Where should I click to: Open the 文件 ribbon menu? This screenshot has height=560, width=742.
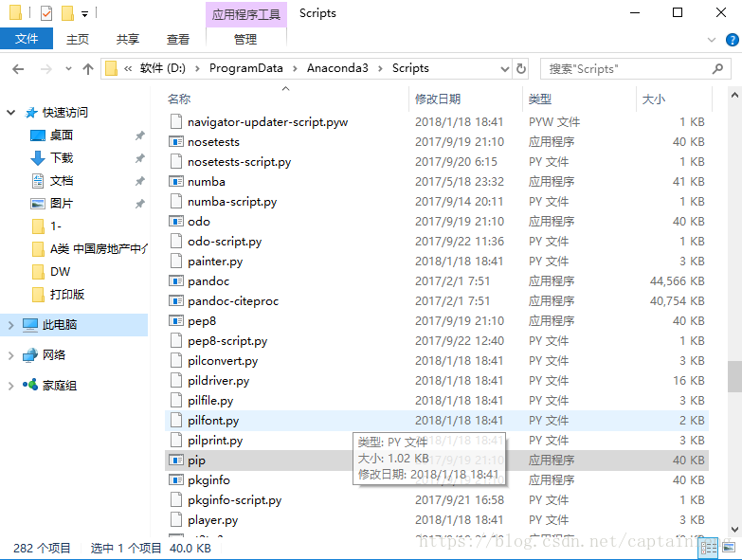[x=27, y=38]
